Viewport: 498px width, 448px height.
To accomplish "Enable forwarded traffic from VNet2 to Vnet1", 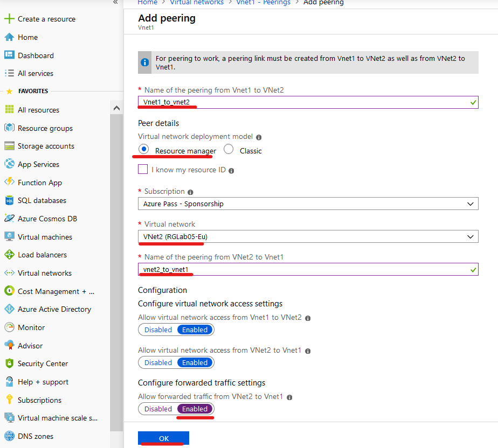I will point(195,409).
